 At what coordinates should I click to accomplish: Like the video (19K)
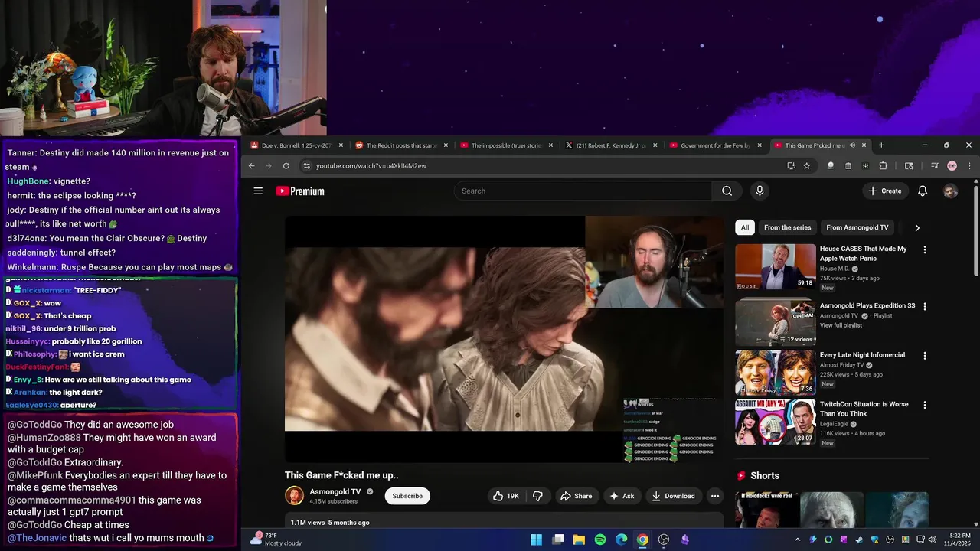point(506,496)
